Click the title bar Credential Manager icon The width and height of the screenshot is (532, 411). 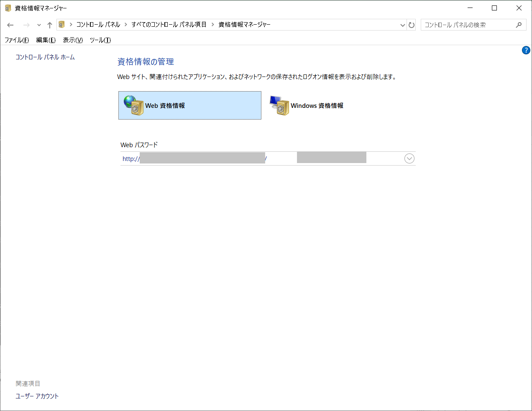(8, 8)
